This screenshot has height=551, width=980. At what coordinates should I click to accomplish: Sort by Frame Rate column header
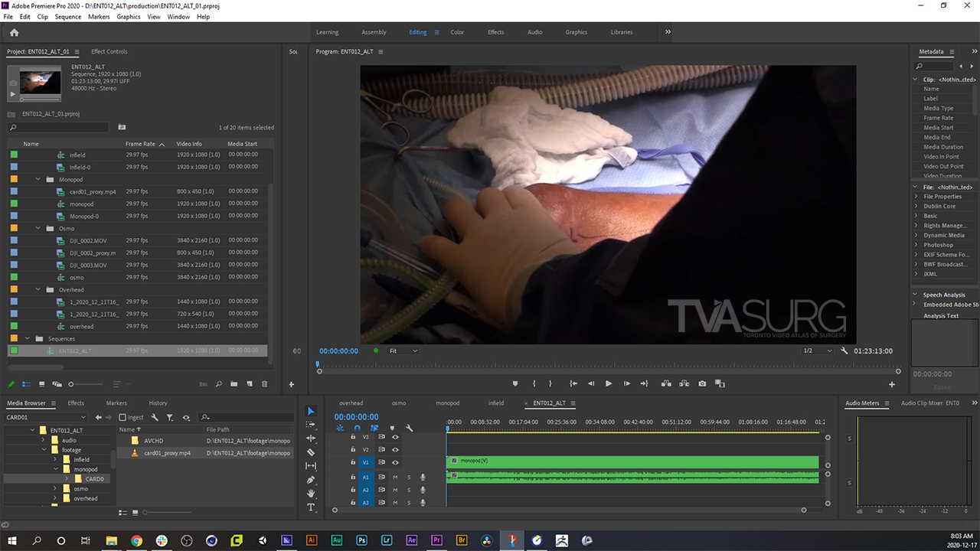[x=140, y=144]
